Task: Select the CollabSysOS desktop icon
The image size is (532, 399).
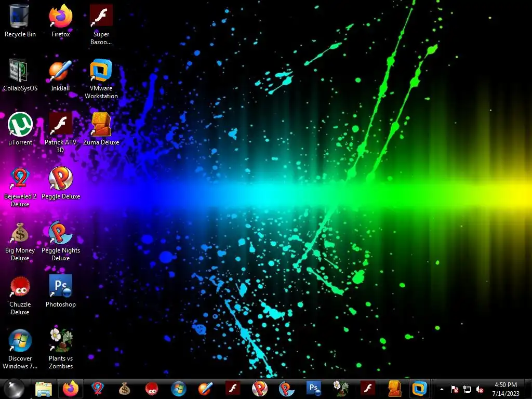Action: (20, 75)
